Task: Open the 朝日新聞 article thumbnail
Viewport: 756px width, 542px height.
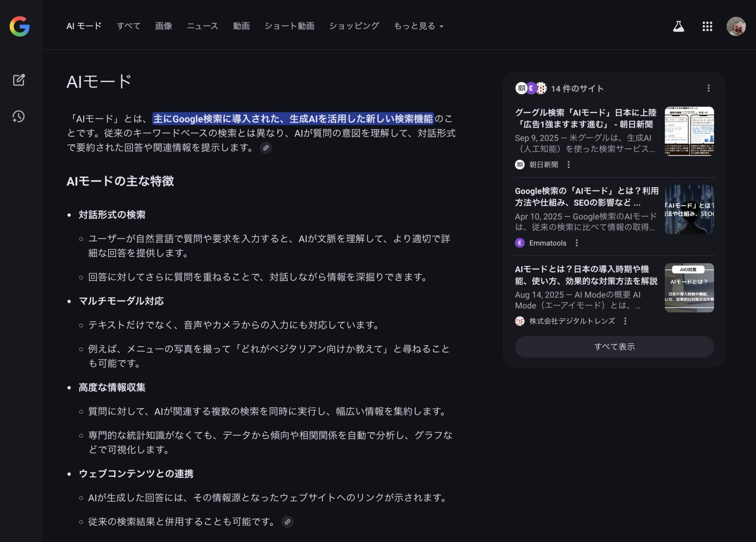Action: point(689,131)
